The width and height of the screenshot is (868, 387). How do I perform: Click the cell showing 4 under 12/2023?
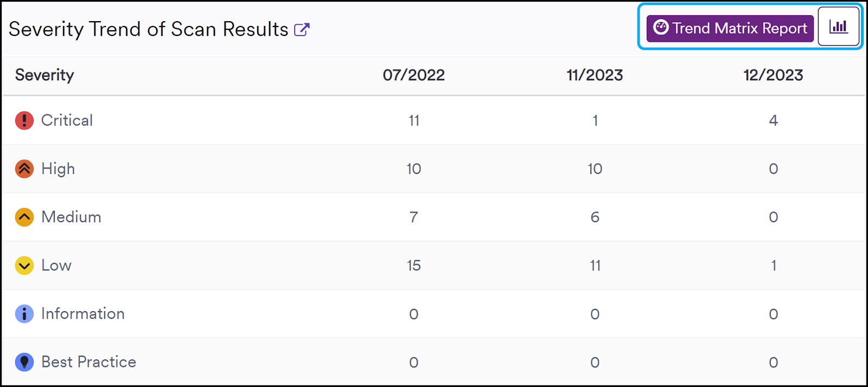tap(774, 120)
